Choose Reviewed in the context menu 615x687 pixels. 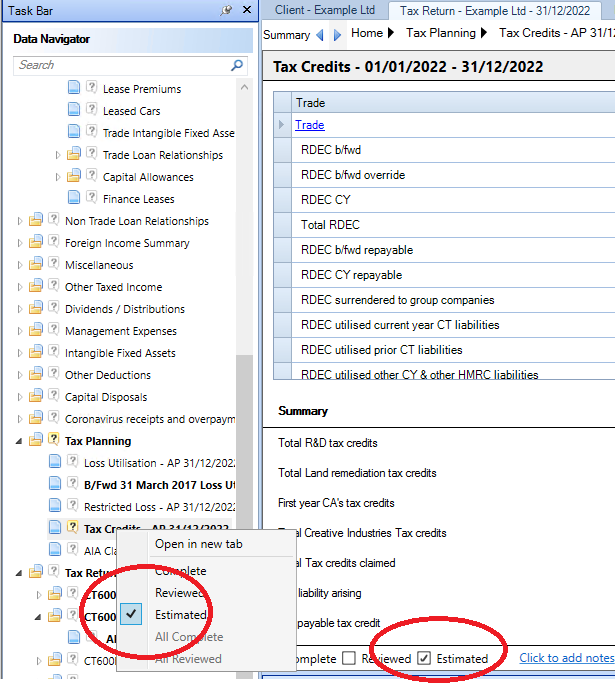(x=180, y=593)
